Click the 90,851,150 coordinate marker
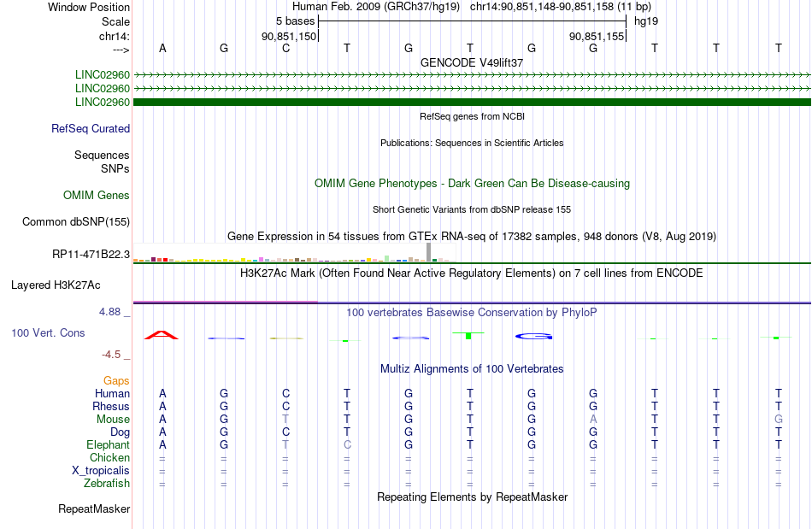812x529 pixels. 288,36
